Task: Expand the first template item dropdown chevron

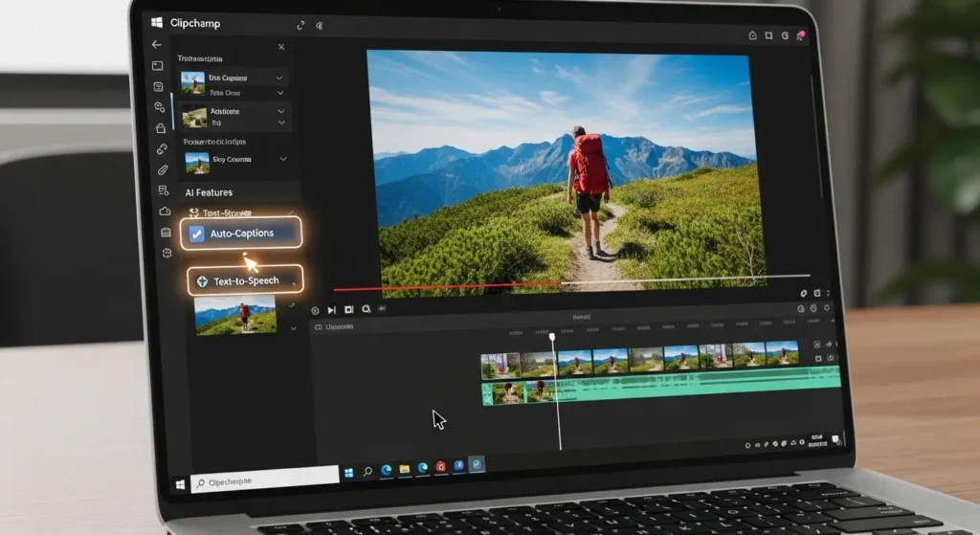Action: point(279,77)
